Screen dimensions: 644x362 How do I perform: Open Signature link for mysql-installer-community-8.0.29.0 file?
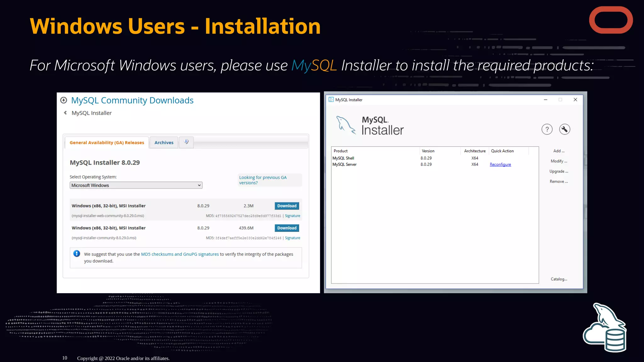coord(292,238)
